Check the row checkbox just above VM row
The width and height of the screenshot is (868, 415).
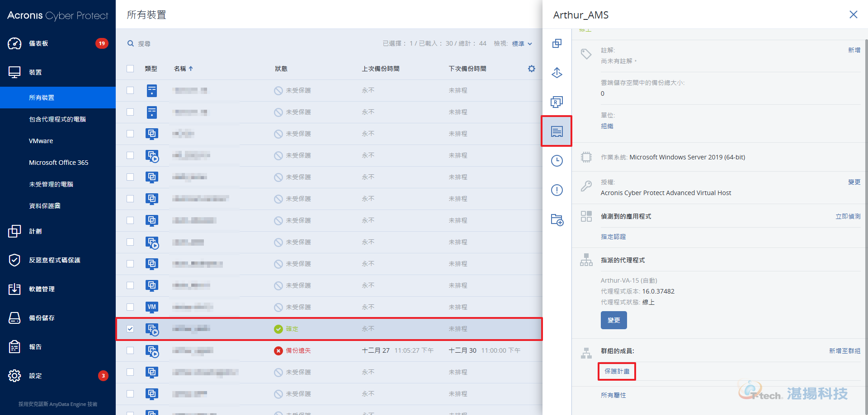click(130, 285)
